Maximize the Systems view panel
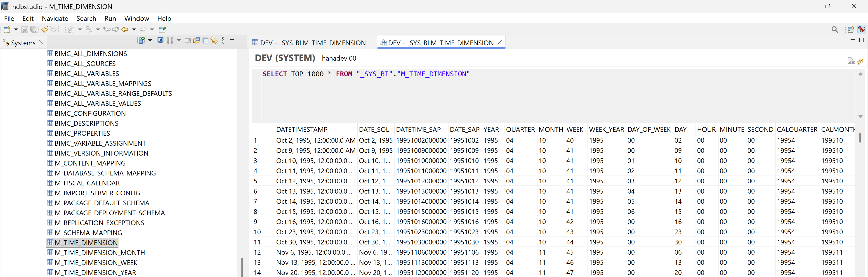The width and height of the screenshot is (868, 277). [x=241, y=40]
